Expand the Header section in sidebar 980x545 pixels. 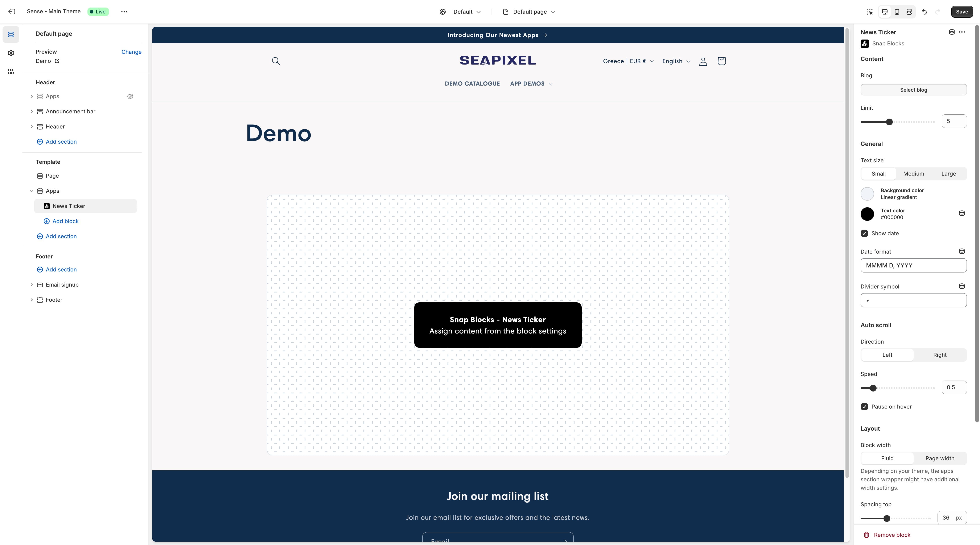pyautogui.click(x=32, y=127)
